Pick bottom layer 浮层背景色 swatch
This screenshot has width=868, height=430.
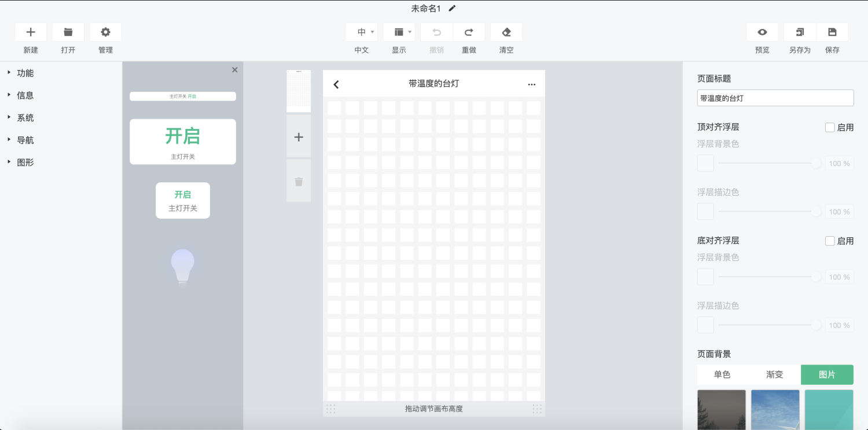coord(705,277)
